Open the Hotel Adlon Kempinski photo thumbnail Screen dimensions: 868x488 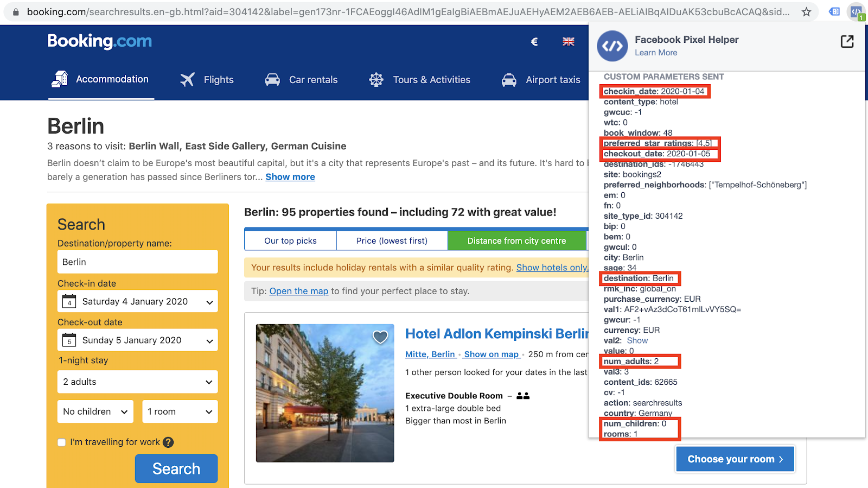click(325, 393)
